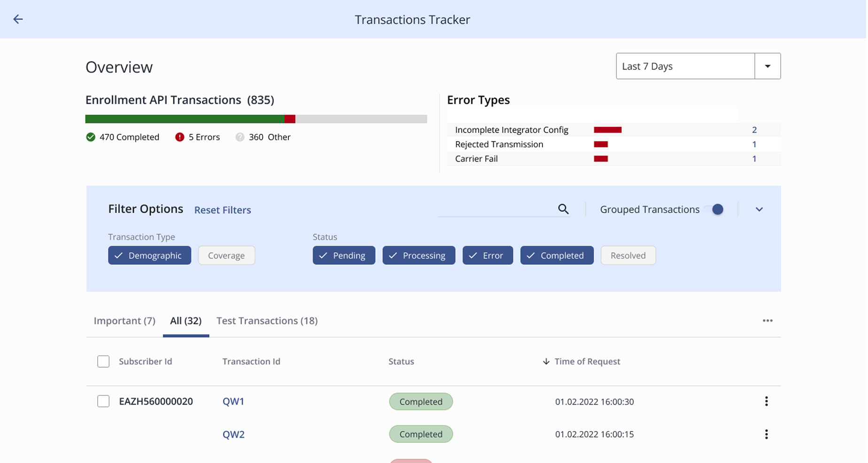Open the kebab menu for QW2 row
The width and height of the screenshot is (868, 463).
pos(766,434)
